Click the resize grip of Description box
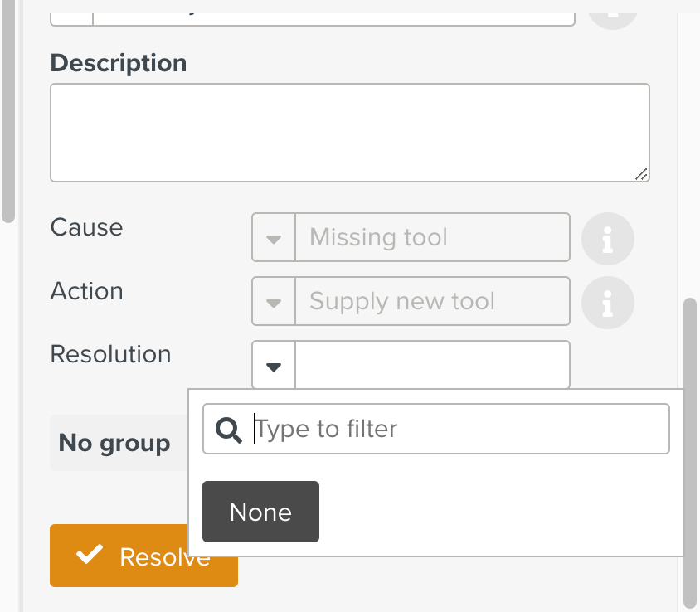The image size is (700, 612). coord(640,173)
